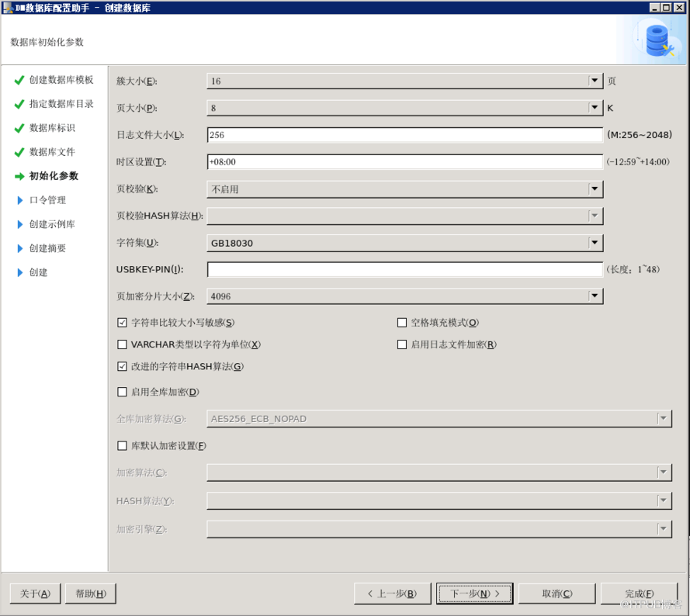Select 数据库标识 step
The image size is (690, 616).
click(x=52, y=128)
